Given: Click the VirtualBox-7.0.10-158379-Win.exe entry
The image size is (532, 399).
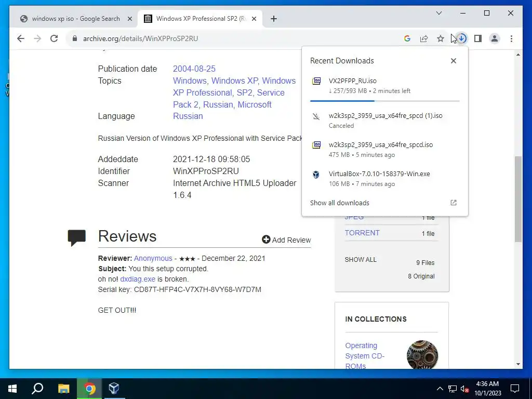Looking at the screenshot, I should pos(385,179).
